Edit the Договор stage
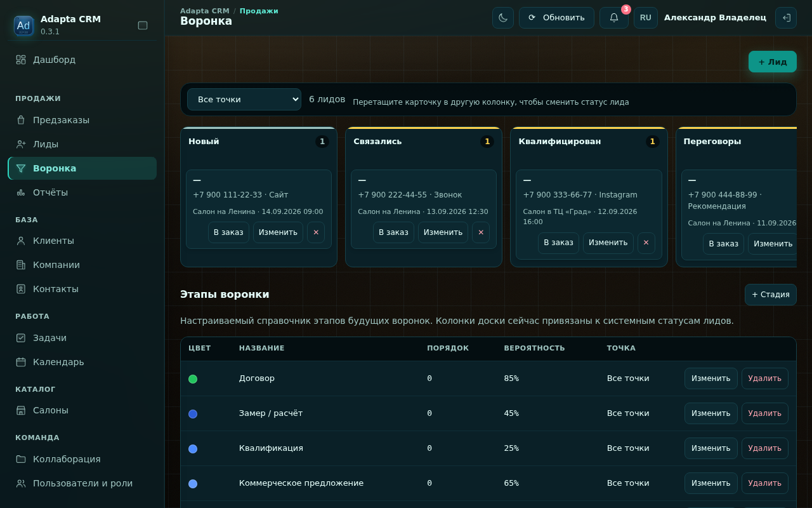 (711, 378)
